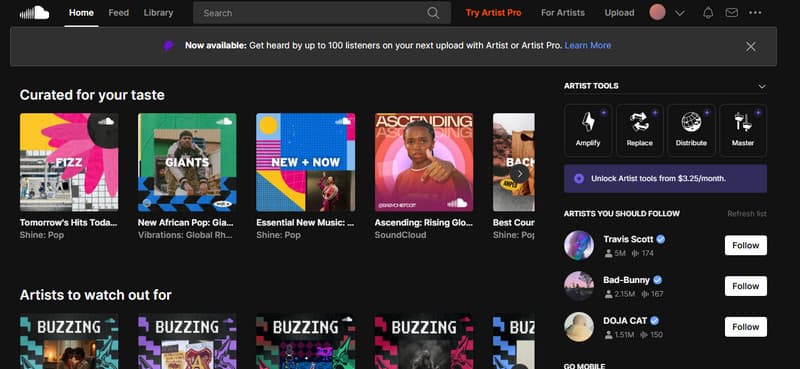The height and width of the screenshot is (369, 800).
Task: Click 'Essential New Music: ...' title
Action: click(305, 223)
